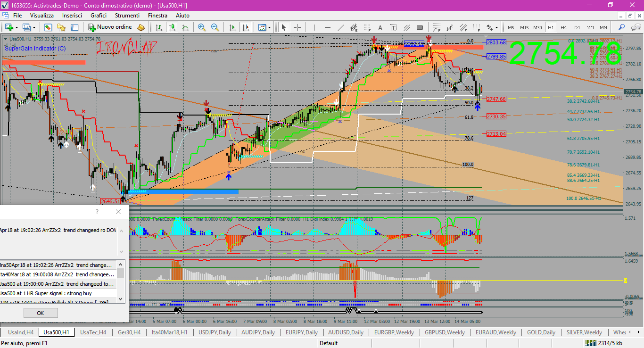Open the chat bubbles icon

[x=635, y=27]
